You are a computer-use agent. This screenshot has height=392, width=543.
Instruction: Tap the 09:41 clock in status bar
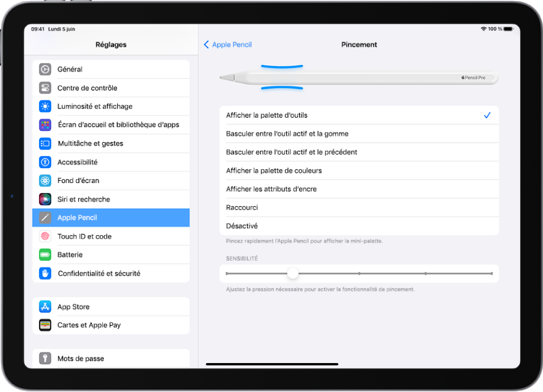(x=38, y=29)
